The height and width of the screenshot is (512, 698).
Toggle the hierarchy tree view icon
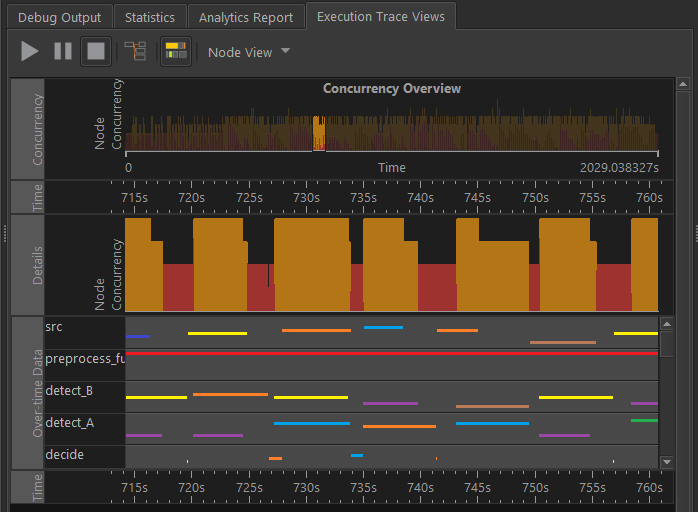point(134,51)
